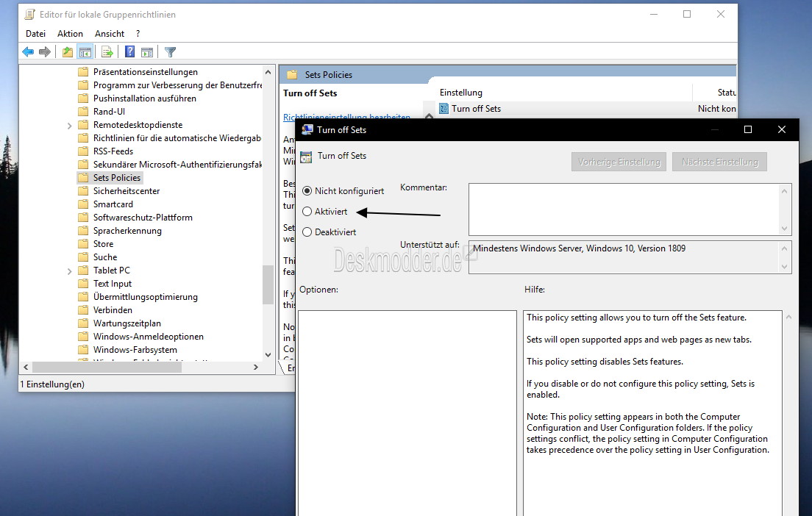Expand the Tablet PC tree node
Screen dimensions: 812x516
pyautogui.click(x=69, y=270)
